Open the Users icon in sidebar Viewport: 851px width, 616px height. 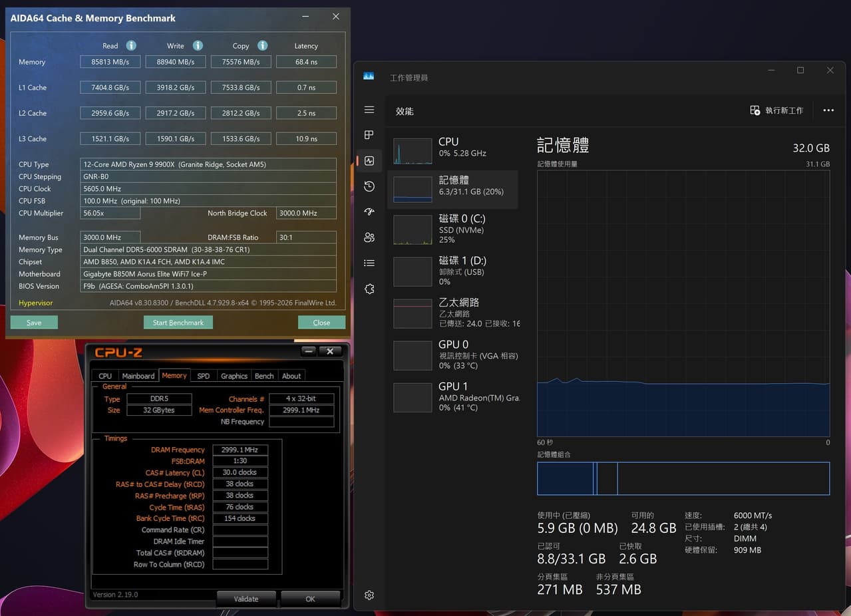369,237
